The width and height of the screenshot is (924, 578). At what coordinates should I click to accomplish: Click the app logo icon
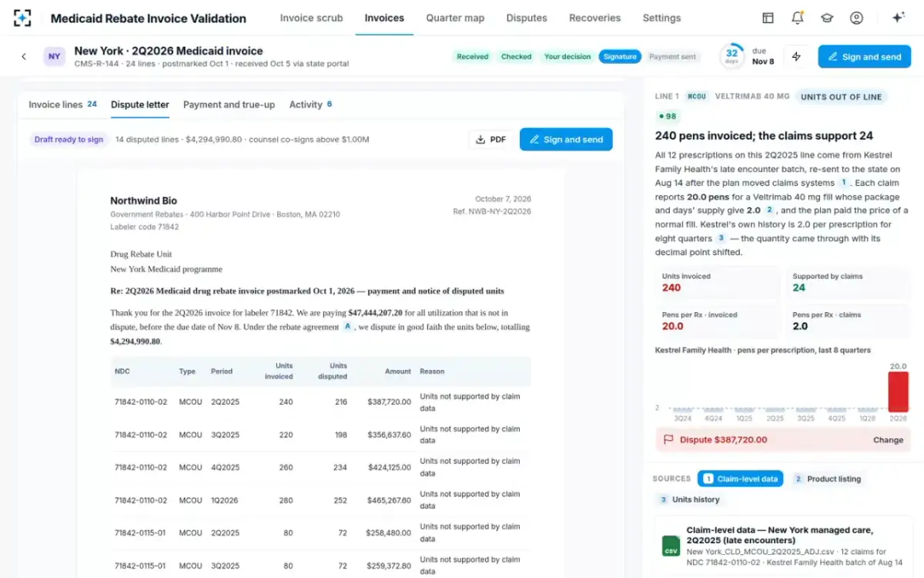[x=23, y=18]
